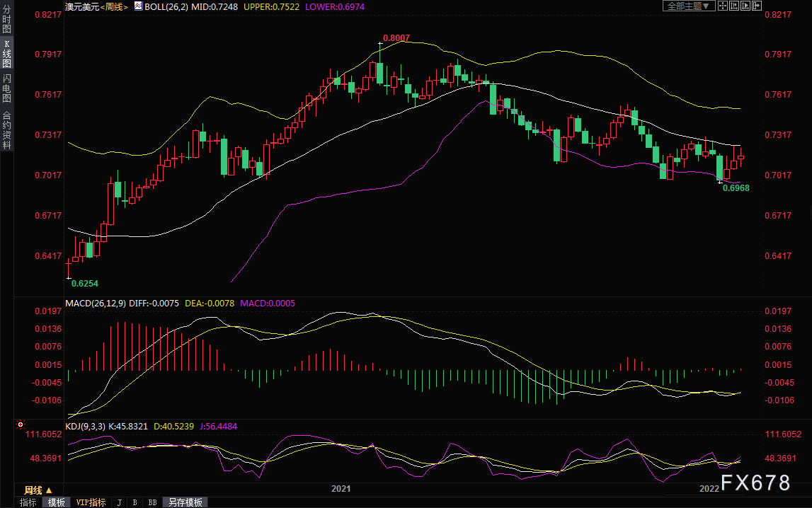Click the MACD(26,12,9) label
Viewport: 812px width, 508px height.
[x=96, y=303]
